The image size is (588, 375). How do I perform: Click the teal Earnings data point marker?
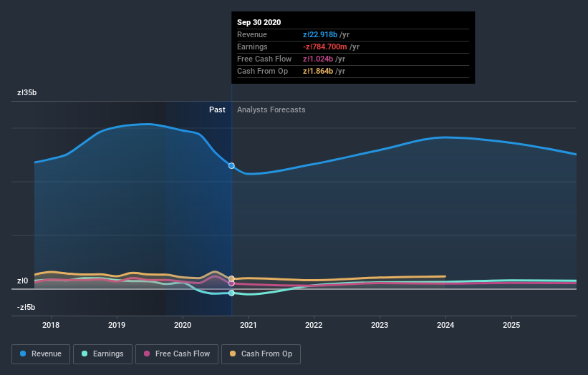(231, 293)
